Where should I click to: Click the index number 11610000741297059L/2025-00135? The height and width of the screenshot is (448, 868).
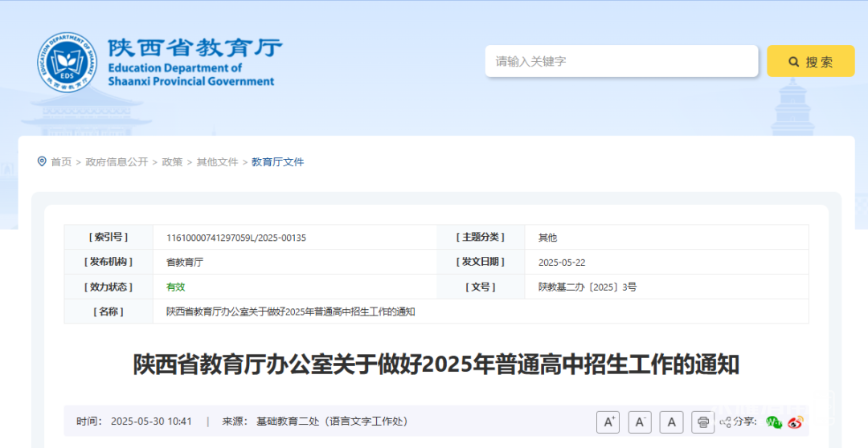[x=235, y=238]
